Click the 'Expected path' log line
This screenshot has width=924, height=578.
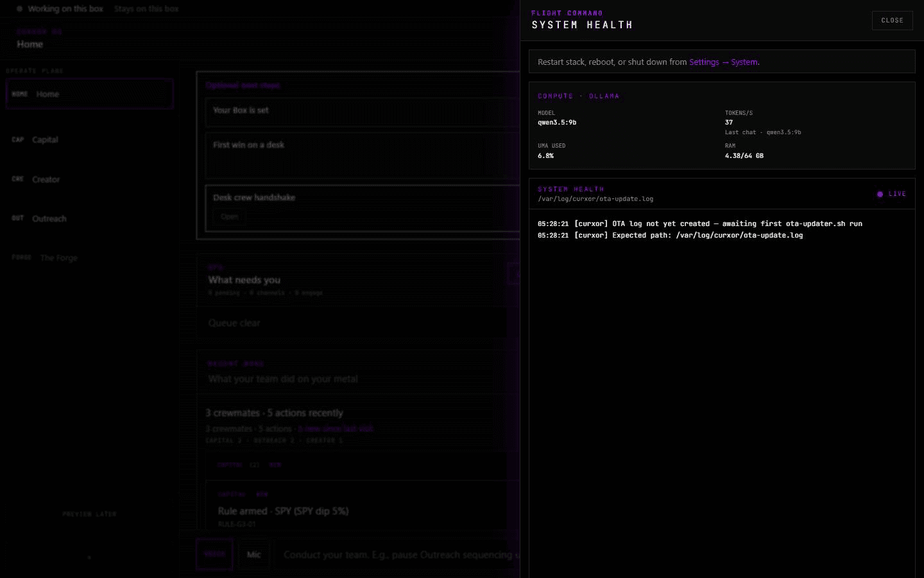(x=670, y=235)
